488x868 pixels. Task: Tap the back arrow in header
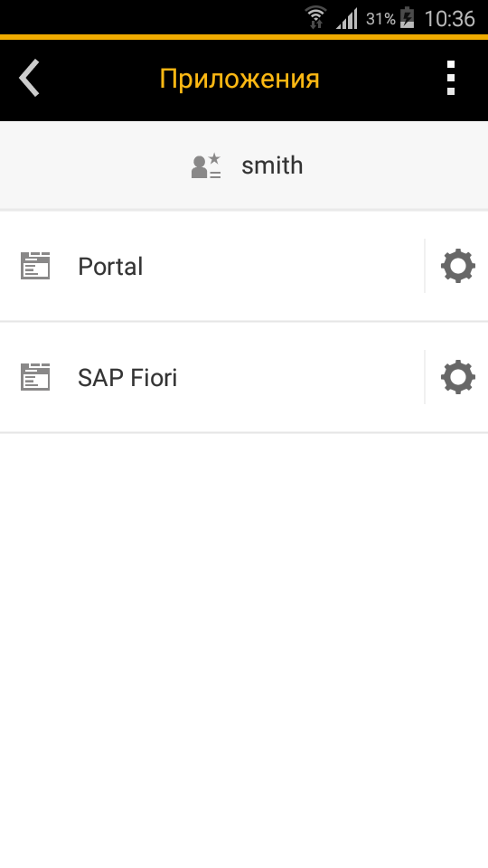29,78
